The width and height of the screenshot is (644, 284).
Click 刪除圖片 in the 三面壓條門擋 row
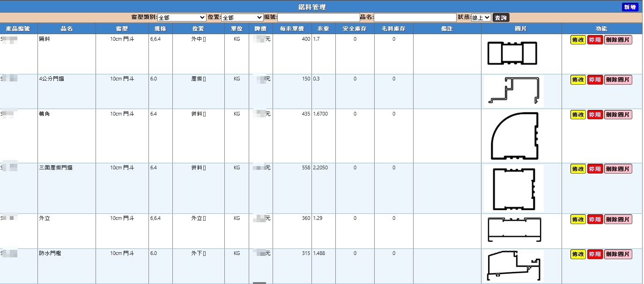pos(618,168)
